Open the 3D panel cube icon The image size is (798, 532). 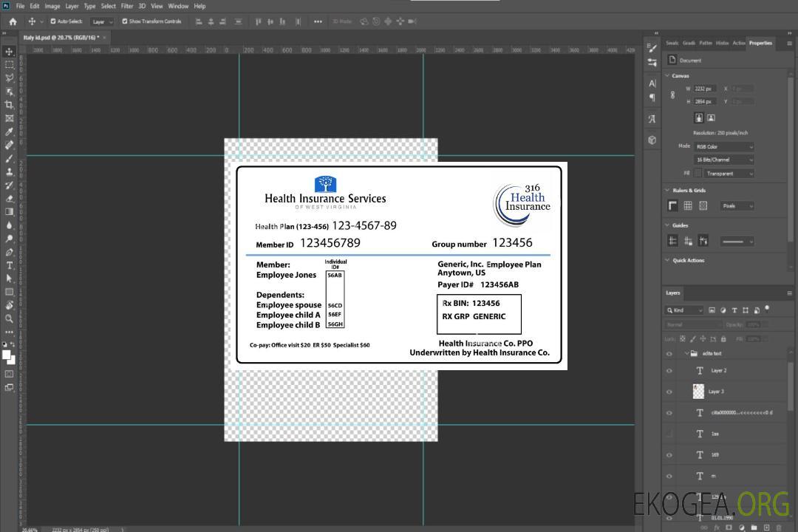click(x=652, y=140)
